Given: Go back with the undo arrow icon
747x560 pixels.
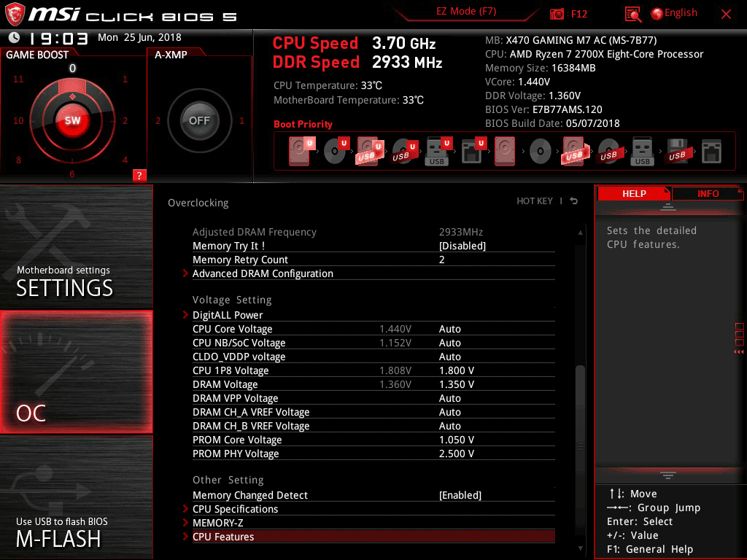Looking at the screenshot, I should [x=574, y=201].
